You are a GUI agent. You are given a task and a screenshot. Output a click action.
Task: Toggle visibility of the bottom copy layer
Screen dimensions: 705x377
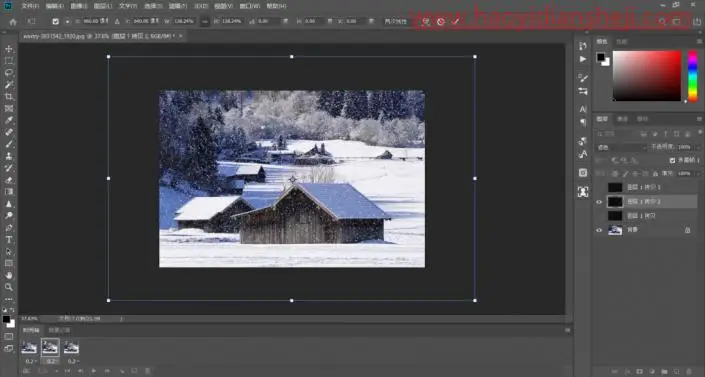coord(599,216)
